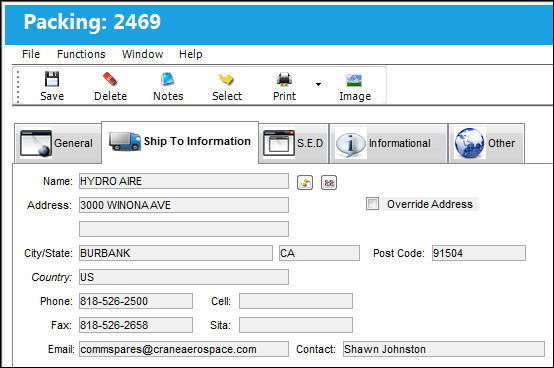The width and height of the screenshot is (554, 368).
Task: Open the Window menu
Action: click(x=142, y=54)
